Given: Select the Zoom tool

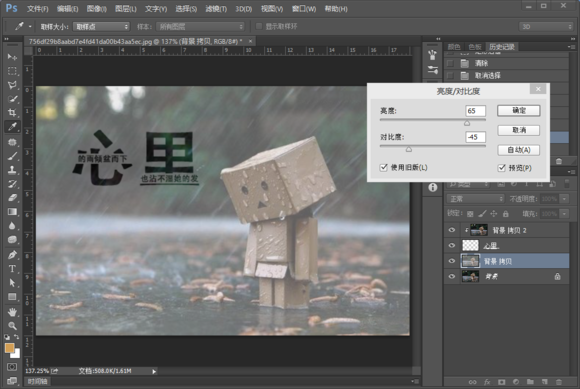Looking at the screenshot, I should coord(12,326).
